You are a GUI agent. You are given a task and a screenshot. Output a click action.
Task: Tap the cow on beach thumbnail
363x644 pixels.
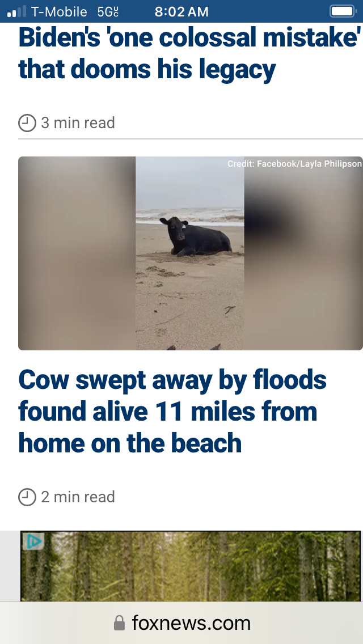click(191, 253)
